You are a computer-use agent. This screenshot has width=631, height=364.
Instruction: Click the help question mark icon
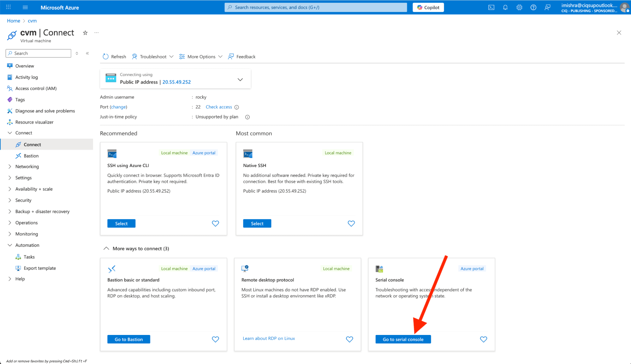click(x=533, y=7)
